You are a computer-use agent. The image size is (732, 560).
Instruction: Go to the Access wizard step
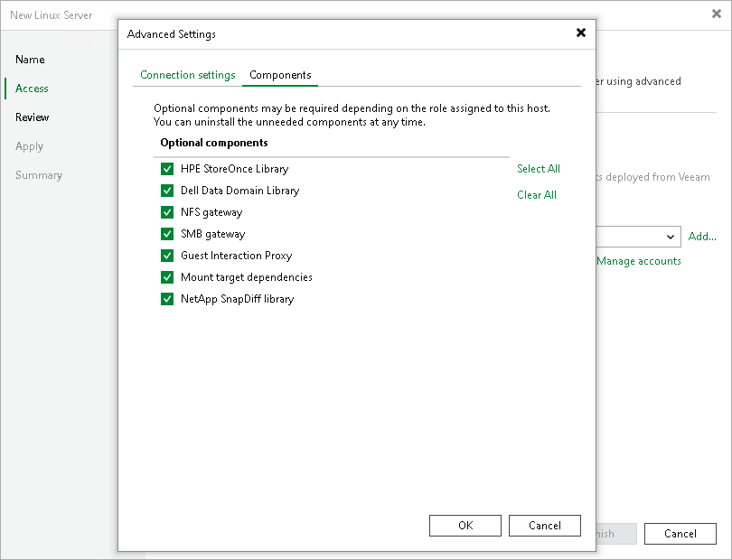(x=32, y=89)
